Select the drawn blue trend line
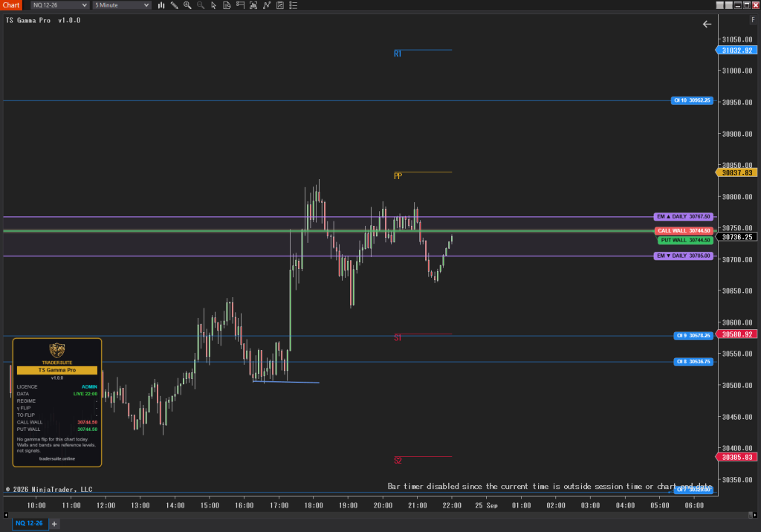Screen dimensions: 761x532 click(x=286, y=383)
